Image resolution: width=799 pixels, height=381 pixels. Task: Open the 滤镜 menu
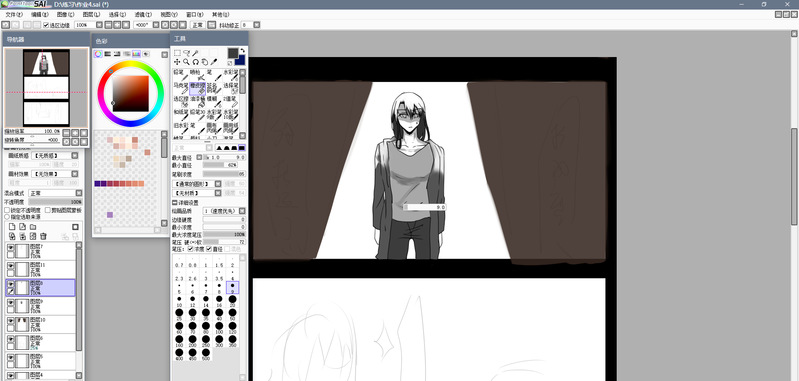tap(143, 15)
